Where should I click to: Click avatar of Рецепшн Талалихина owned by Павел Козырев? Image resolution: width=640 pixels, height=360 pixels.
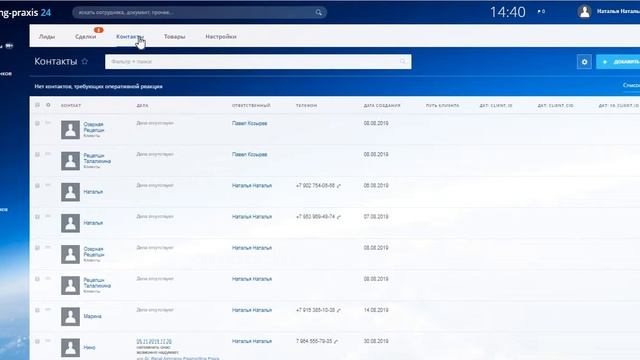(70, 161)
